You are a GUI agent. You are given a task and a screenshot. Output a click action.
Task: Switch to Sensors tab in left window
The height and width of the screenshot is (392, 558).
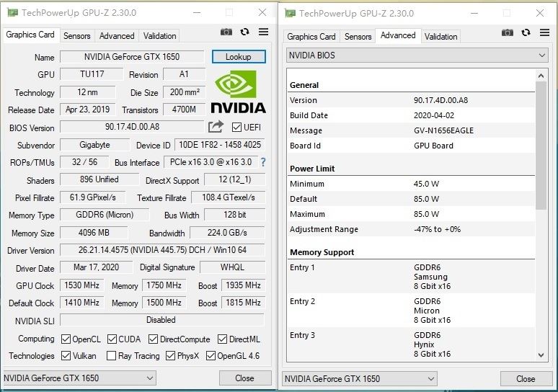pyautogui.click(x=77, y=36)
